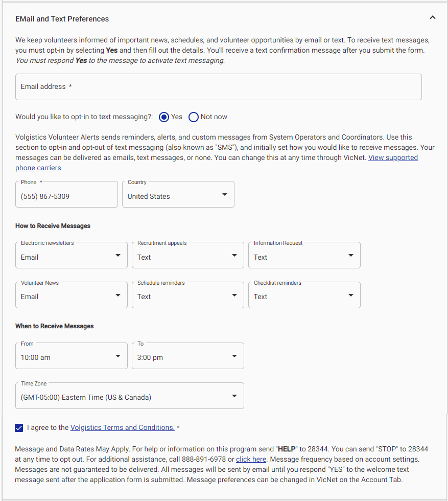Click the From time dropdown arrow
This screenshot has width=448, height=501.
pos(117,356)
